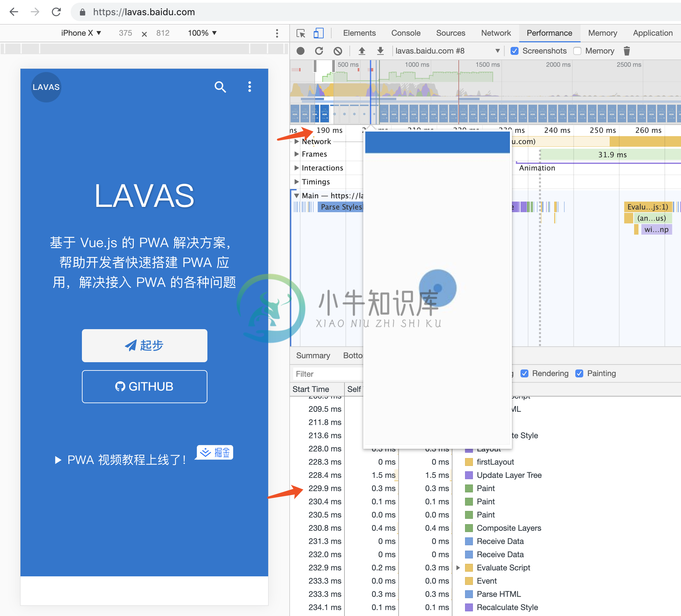Click the wi...np flame chart block
This screenshot has height=616, width=681.
coord(656,230)
